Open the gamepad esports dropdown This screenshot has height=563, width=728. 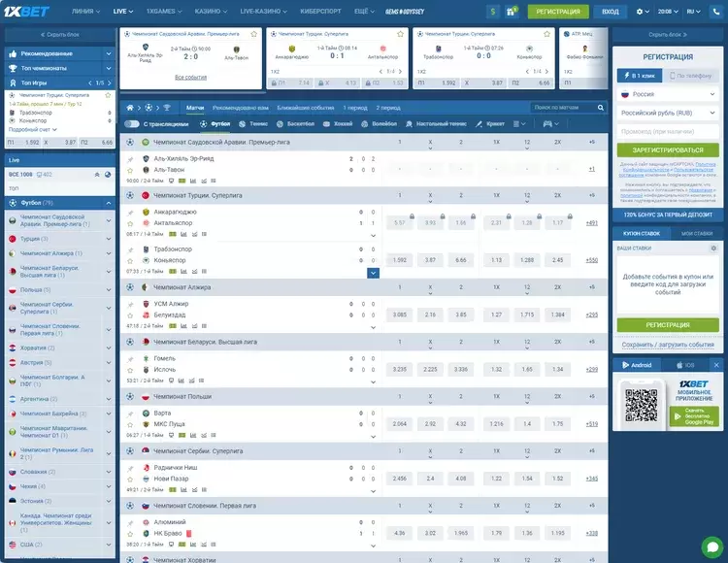pyautogui.click(x=550, y=124)
